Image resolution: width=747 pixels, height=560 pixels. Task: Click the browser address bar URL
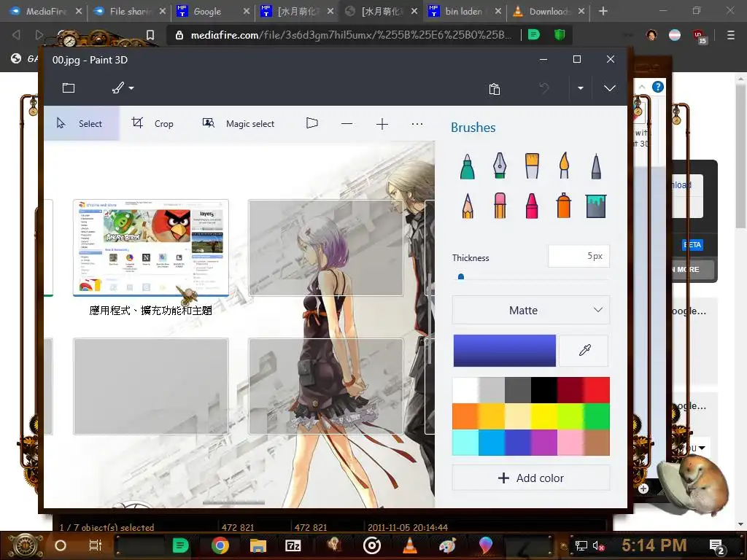[x=351, y=35]
